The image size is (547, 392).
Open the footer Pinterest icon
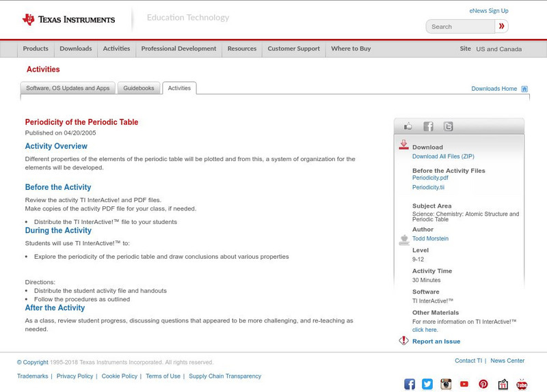pos(483,384)
